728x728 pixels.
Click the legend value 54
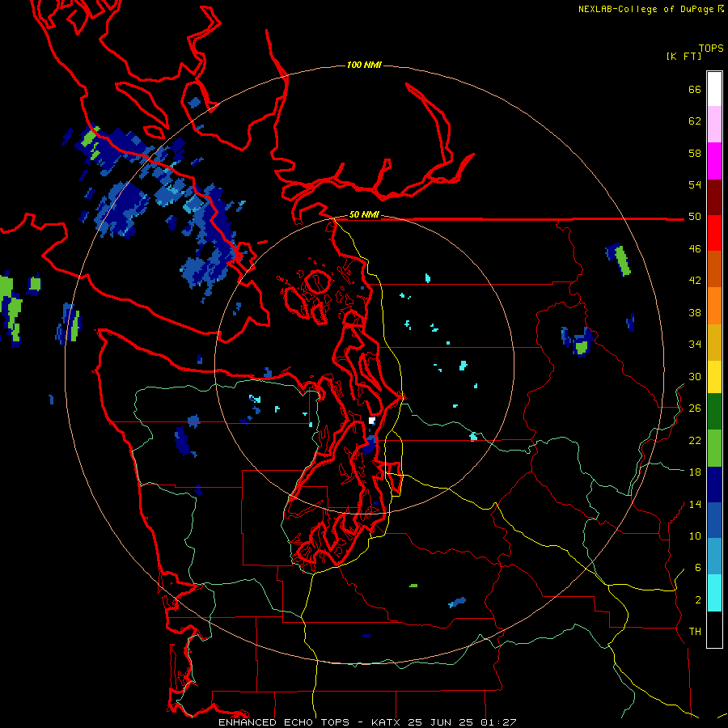pos(695,184)
